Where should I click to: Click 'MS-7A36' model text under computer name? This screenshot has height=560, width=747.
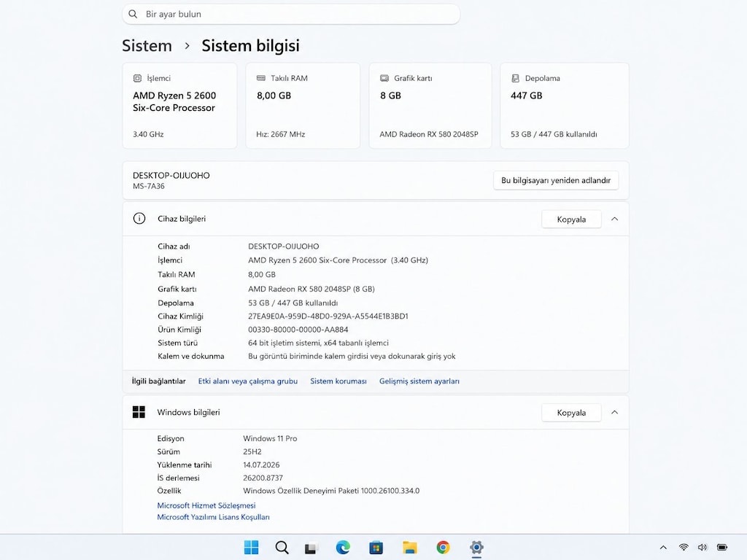click(x=149, y=186)
